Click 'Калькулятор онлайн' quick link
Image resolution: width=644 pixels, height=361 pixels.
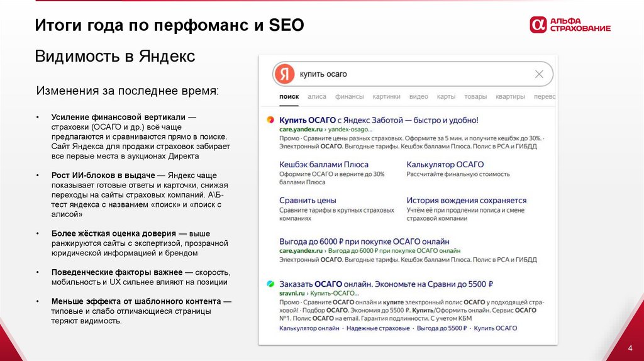pyautogui.click(x=309, y=328)
